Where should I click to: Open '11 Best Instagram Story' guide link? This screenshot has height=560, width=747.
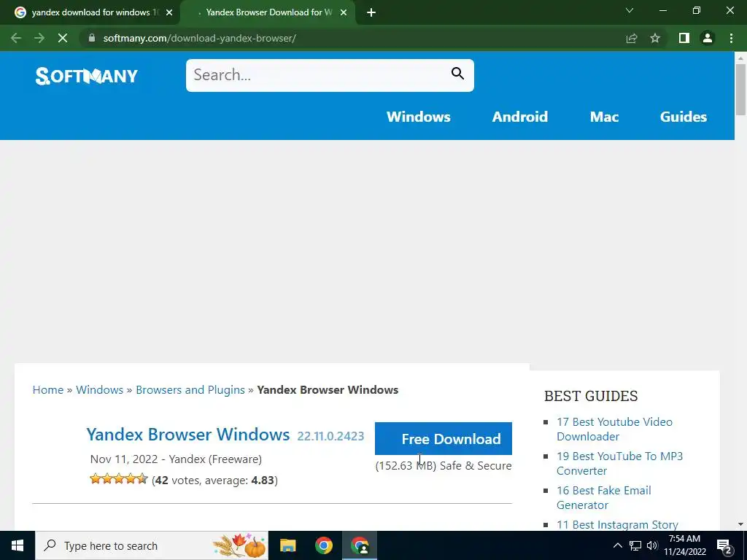click(617, 524)
